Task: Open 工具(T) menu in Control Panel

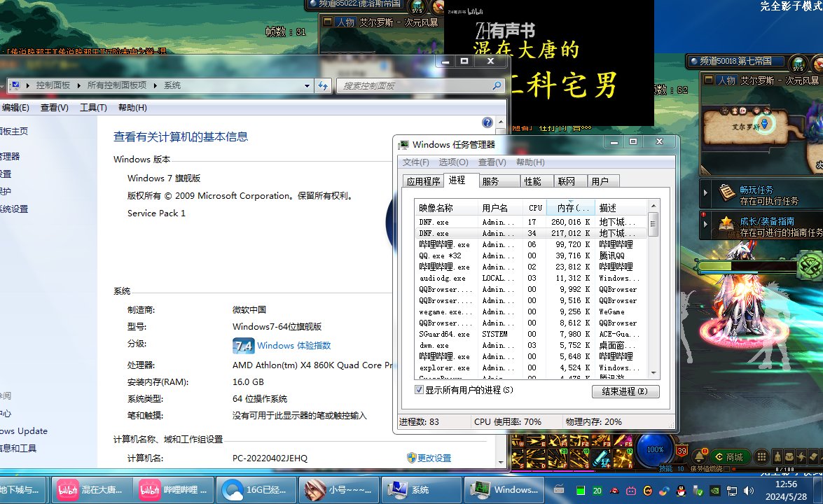Action: click(93, 108)
